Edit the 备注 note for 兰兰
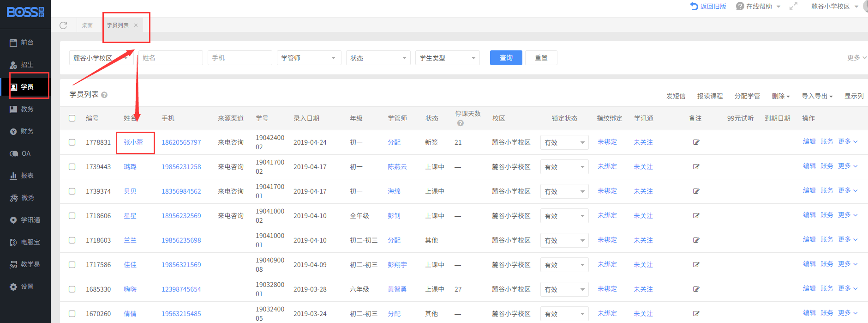The image size is (868, 323). pos(696,240)
